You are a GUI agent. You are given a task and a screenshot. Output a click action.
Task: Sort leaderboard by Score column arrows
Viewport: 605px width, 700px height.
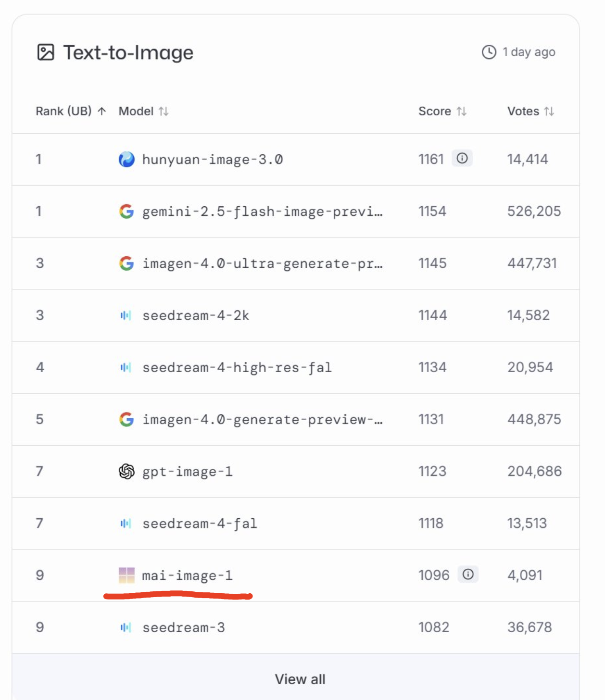[x=462, y=112]
